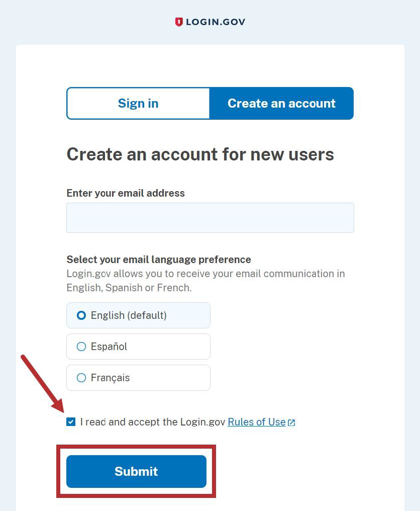Uncheck the Rules of Use acceptance checkbox
Viewport: 420px width, 511px height.
[71, 422]
